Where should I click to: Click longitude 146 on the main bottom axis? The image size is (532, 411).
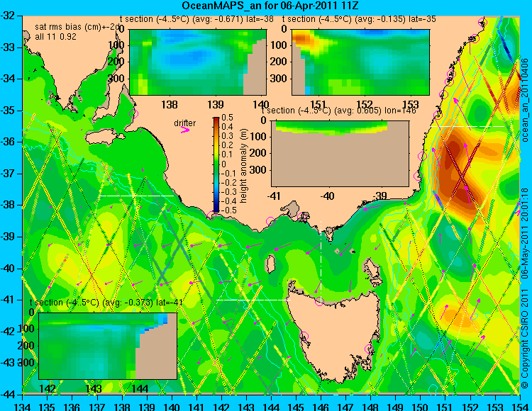[x=321, y=406]
